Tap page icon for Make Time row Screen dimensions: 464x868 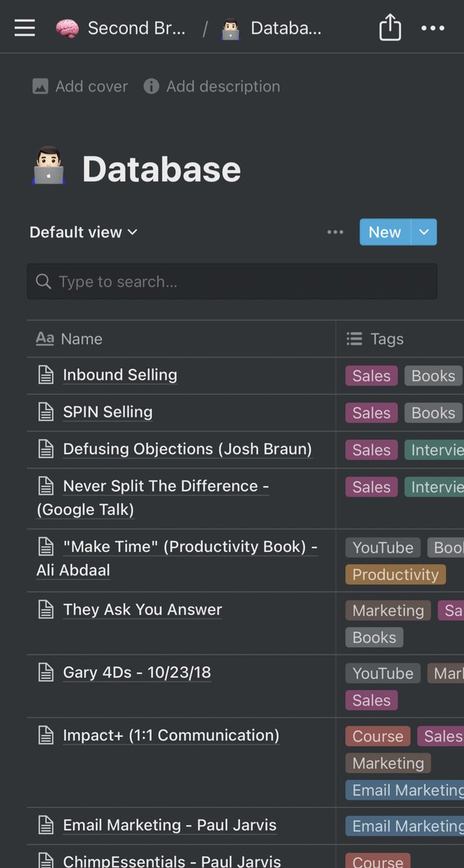[46, 547]
